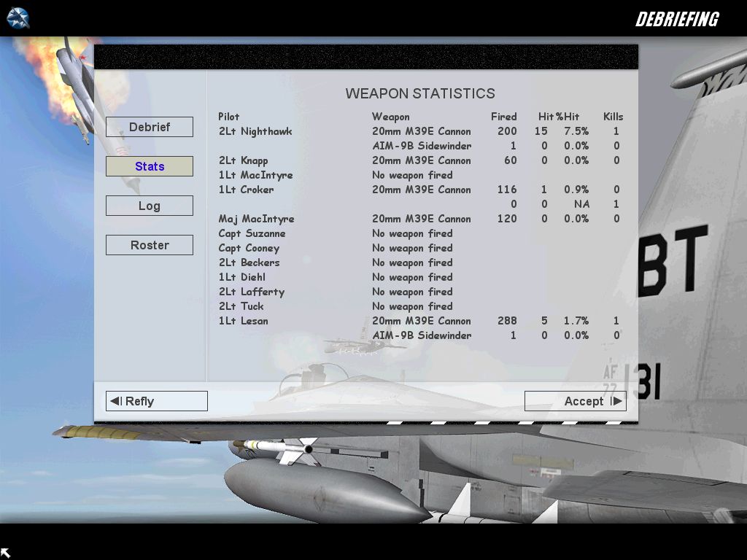The width and height of the screenshot is (747, 560).
Task: Click Lesan's AIM-9B Sidewinder entry
Action: (422, 335)
